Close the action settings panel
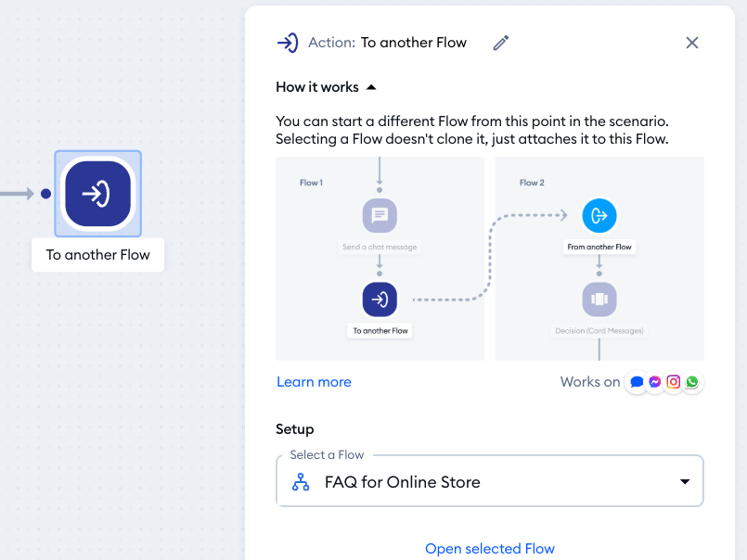The height and width of the screenshot is (560, 747). click(x=692, y=43)
